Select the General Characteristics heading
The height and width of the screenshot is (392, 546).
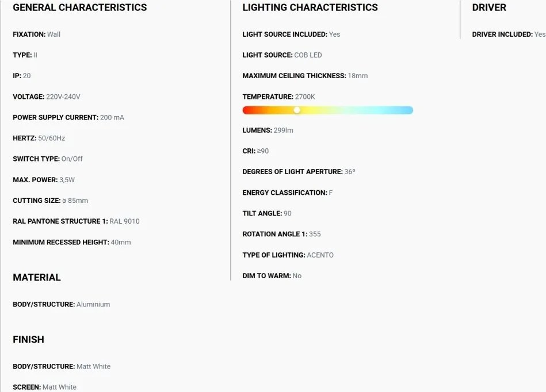pyautogui.click(x=80, y=7)
